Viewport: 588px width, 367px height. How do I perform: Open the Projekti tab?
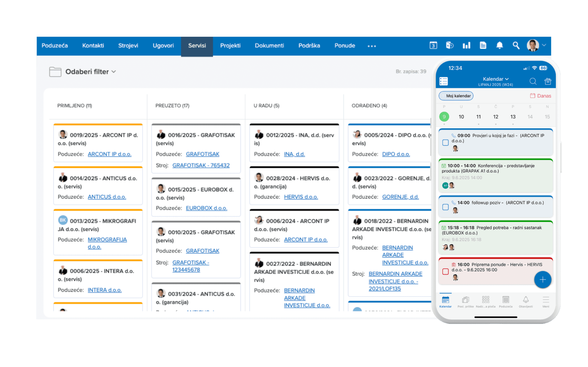point(230,46)
